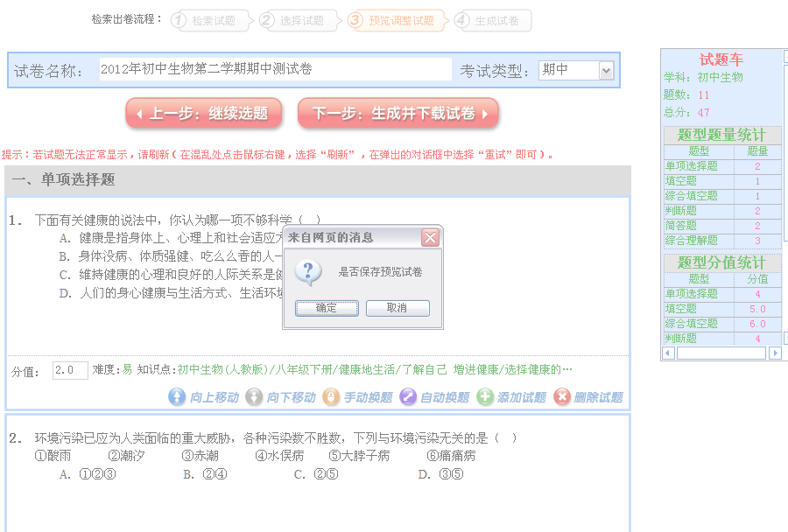788x532 pixels.
Task: Click the left arrow of cart horizontal scrollbar
Action: click(668, 353)
